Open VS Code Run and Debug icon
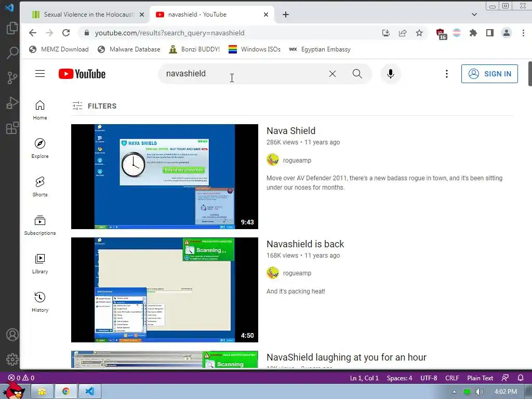 (x=12, y=103)
